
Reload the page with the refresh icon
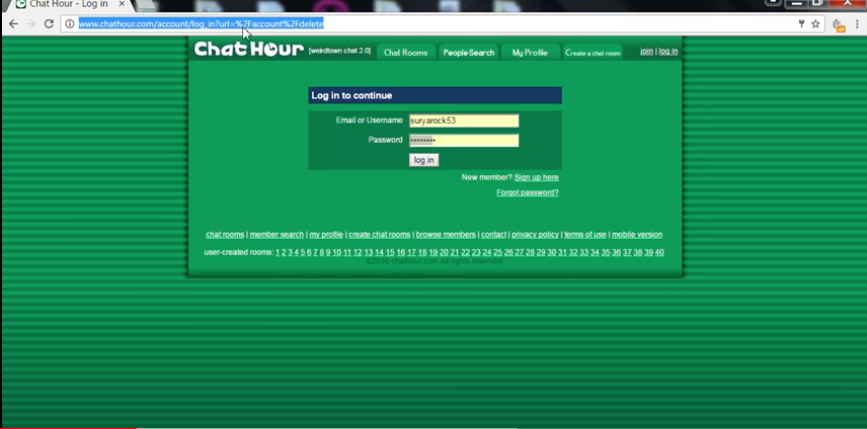[x=49, y=24]
